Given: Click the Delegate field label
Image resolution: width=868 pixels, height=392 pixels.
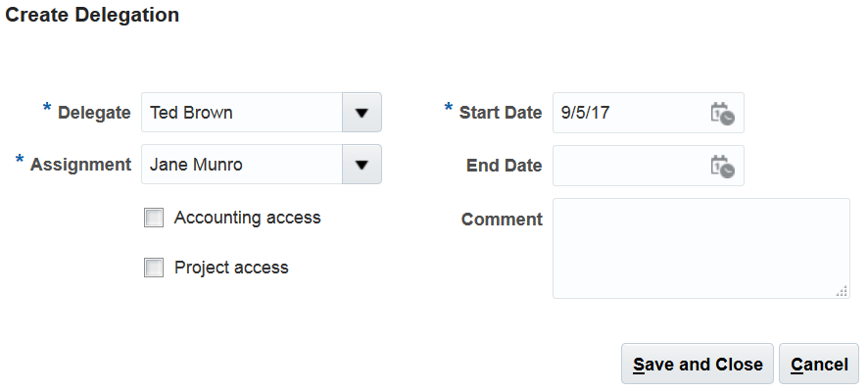Looking at the screenshot, I should pyautogui.click(x=94, y=113).
